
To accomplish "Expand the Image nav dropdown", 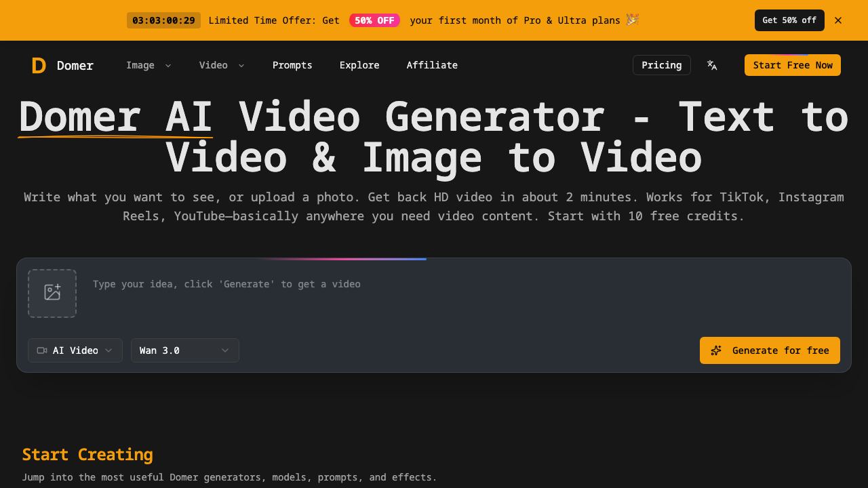I will (x=149, y=65).
